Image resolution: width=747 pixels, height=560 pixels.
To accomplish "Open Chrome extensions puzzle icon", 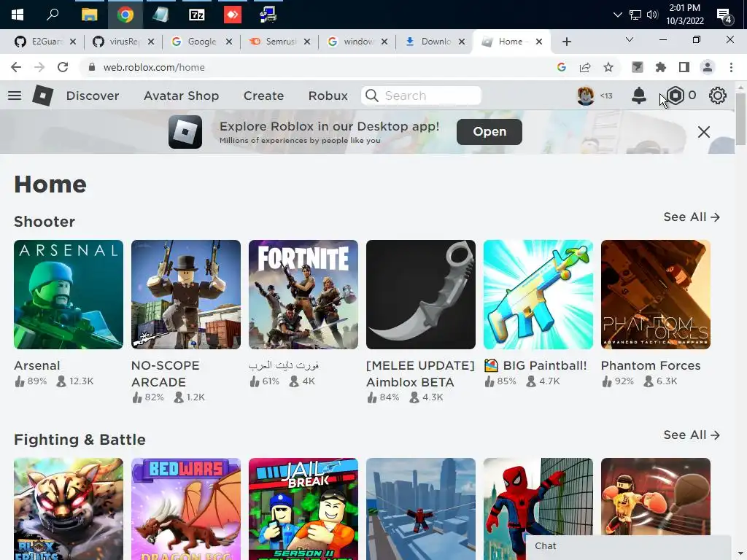I will 660,67.
